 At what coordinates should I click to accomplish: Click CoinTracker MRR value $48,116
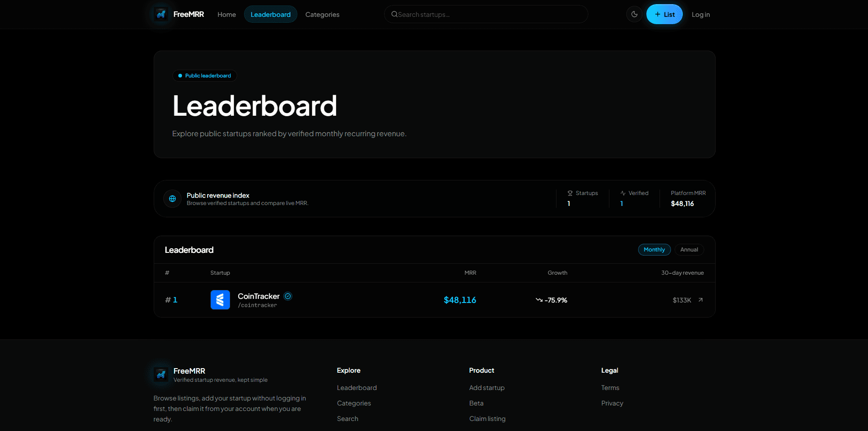point(460,300)
